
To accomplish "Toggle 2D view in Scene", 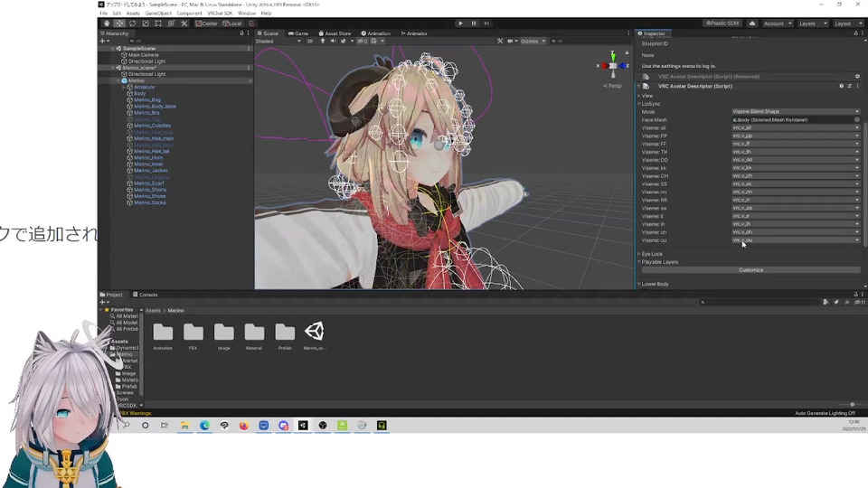I will pos(310,41).
